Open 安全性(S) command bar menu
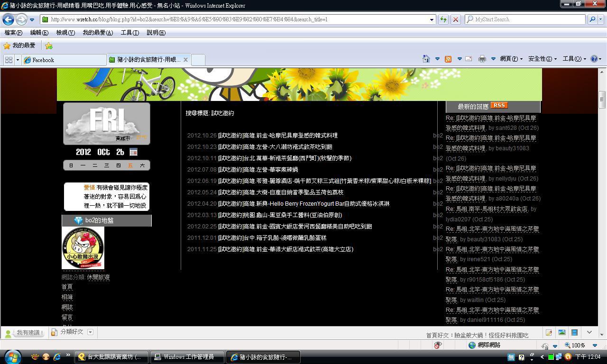This screenshot has width=607, height=364. pos(543,59)
